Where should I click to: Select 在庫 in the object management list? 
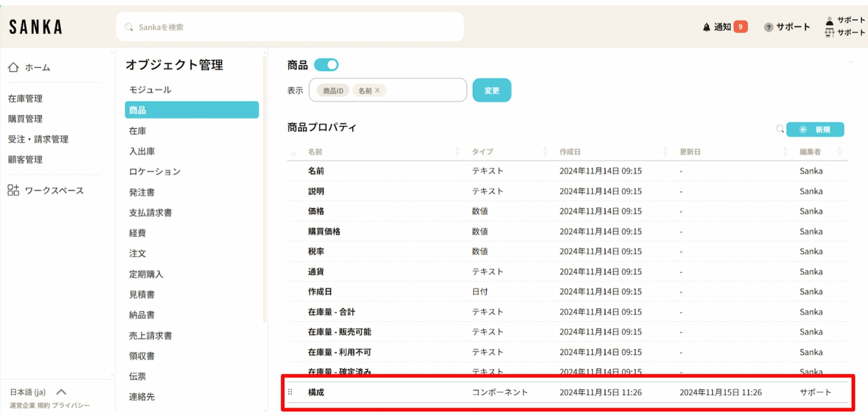pyautogui.click(x=138, y=131)
